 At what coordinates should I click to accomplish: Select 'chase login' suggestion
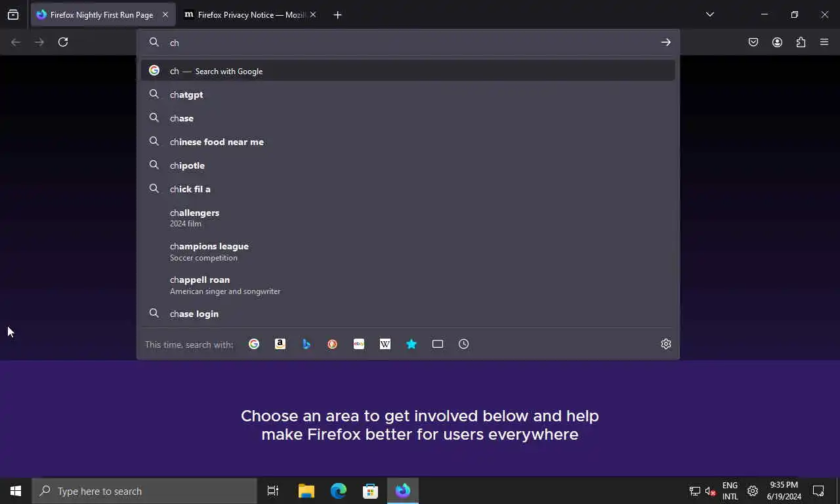click(408, 314)
